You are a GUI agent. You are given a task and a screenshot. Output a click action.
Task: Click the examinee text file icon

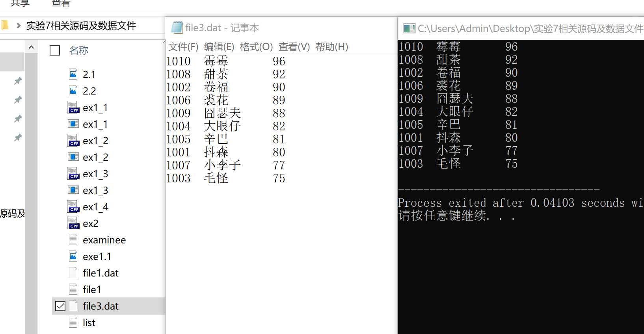coord(73,239)
